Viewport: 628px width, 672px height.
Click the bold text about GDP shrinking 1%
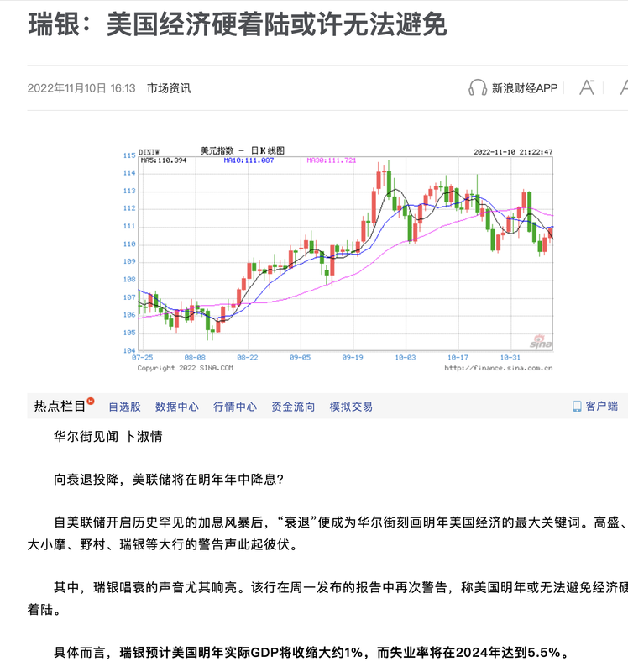(x=344, y=653)
